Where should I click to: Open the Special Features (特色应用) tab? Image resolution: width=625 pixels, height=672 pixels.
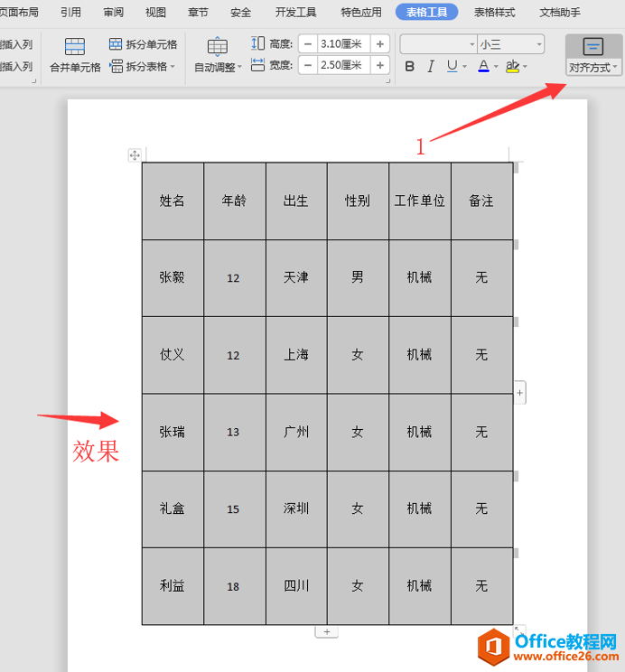coord(361,13)
